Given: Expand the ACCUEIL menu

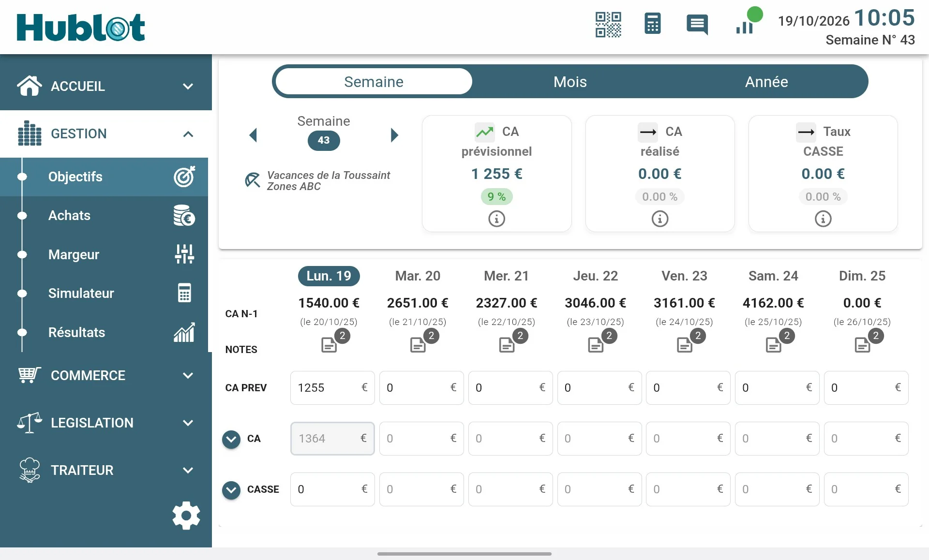Looking at the screenshot, I should [x=106, y=86].
